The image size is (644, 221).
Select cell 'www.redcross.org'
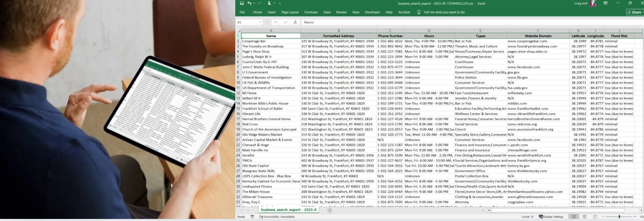538,124
